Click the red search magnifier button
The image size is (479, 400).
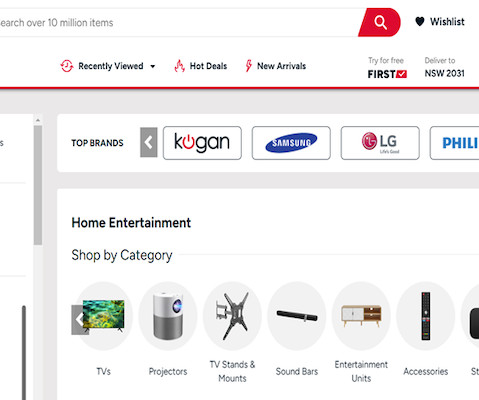click(379, 22)
